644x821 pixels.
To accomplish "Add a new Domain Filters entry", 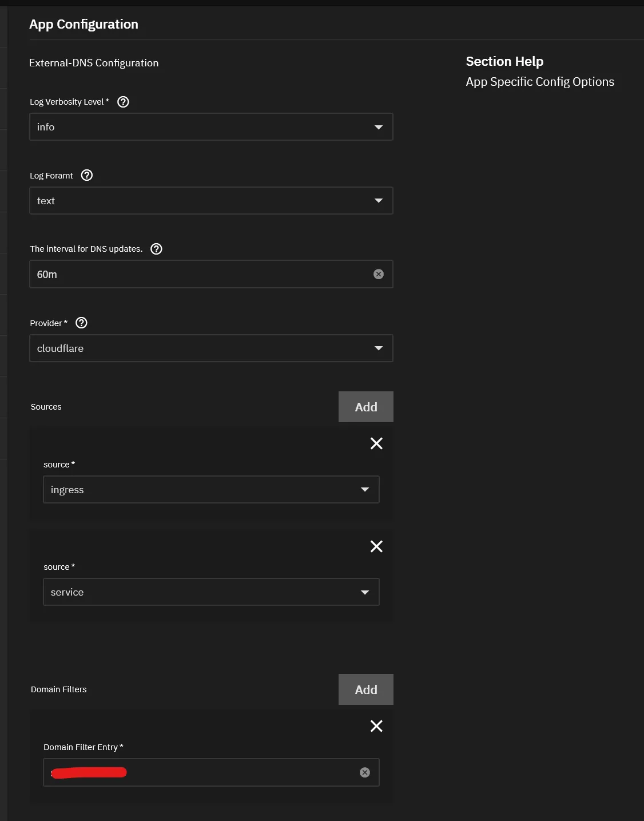I will 365,689.
